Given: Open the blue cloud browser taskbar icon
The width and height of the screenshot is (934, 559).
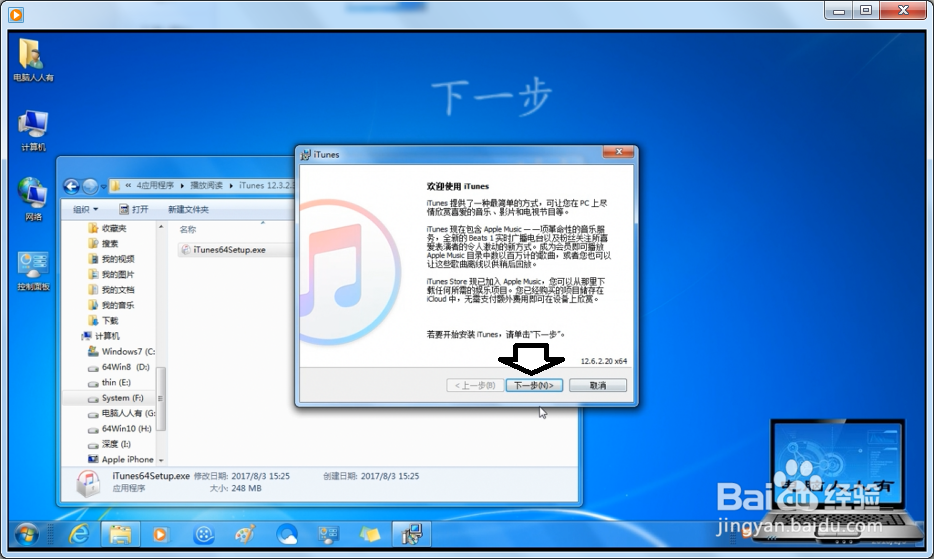Looking at the screenshot, I should (x=287, y=534).
